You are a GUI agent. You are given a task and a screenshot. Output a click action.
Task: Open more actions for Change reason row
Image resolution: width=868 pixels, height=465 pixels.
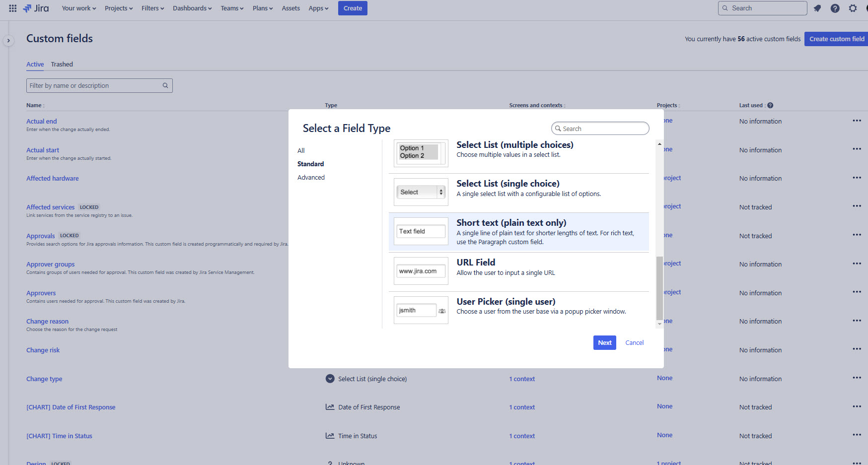[857, 321]
